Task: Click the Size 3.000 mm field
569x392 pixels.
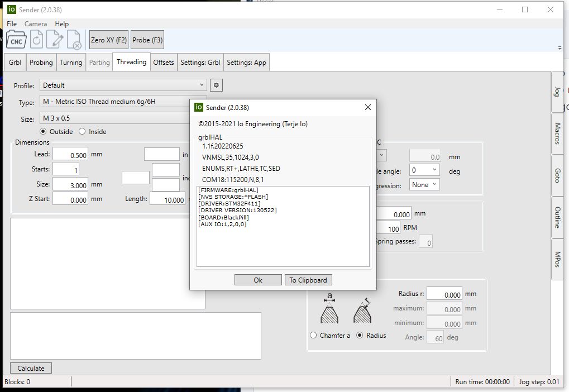Action: pos(70,184)
